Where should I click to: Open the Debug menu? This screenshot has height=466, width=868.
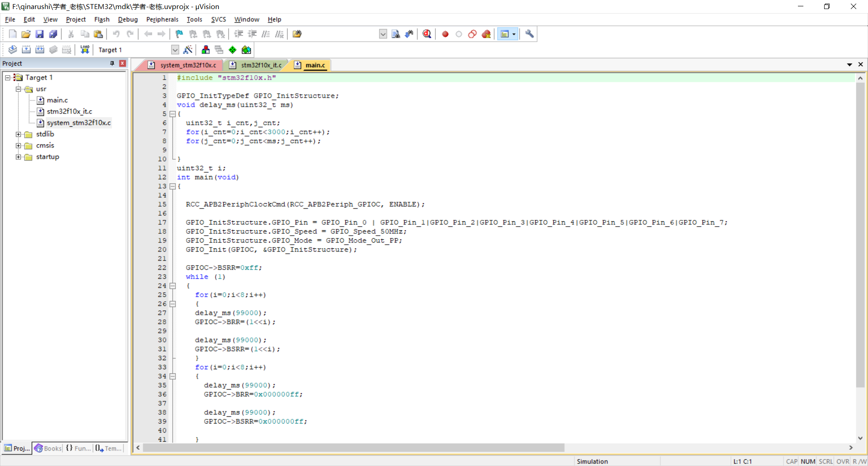(127, 19)
